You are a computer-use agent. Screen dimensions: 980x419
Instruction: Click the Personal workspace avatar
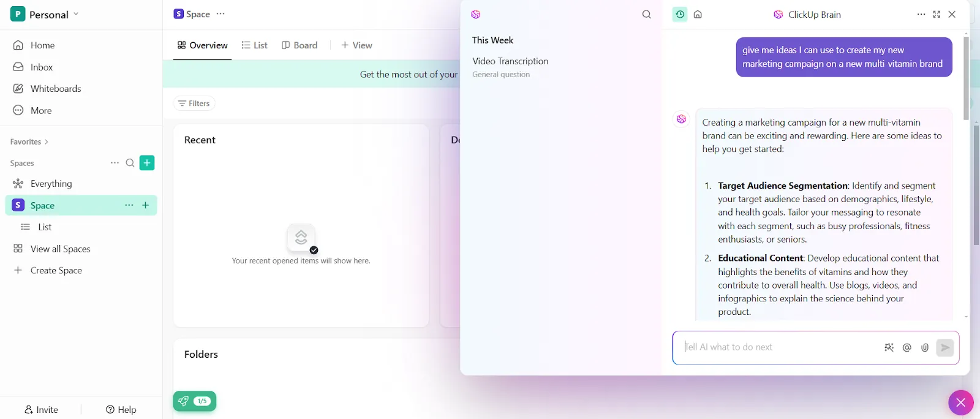(x=18, y=14)
